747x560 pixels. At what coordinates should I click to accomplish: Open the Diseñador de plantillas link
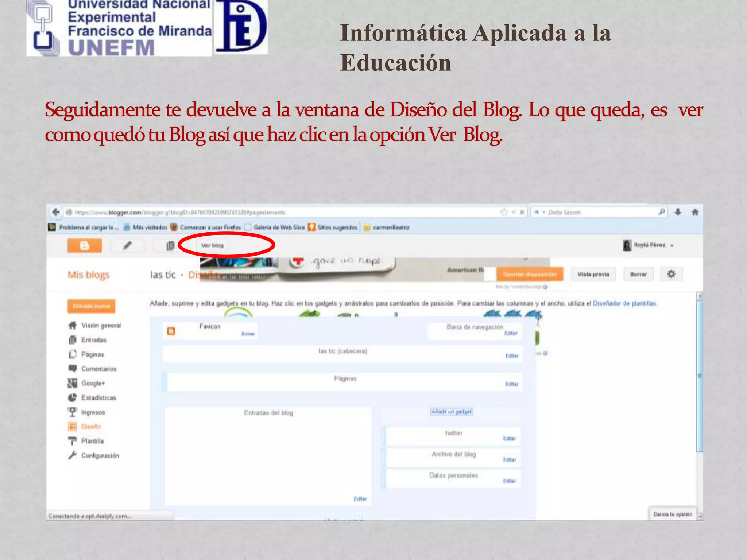tap(624, 303)
